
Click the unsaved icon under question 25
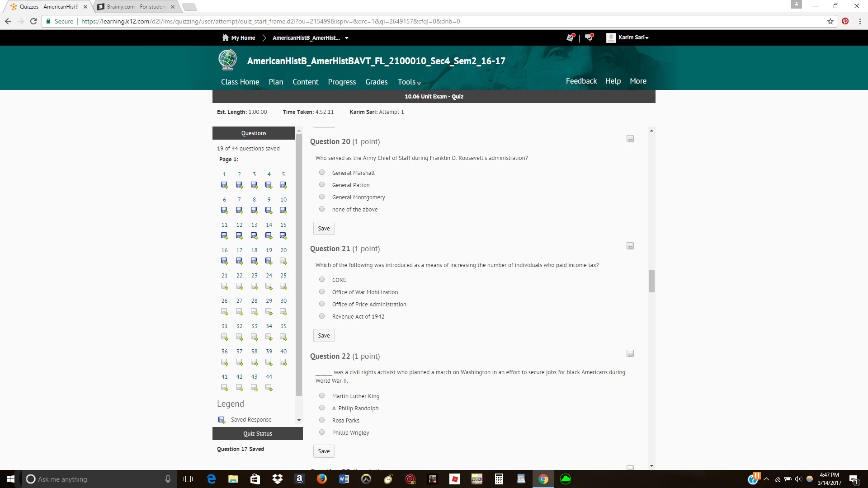[x=283, y=286]
